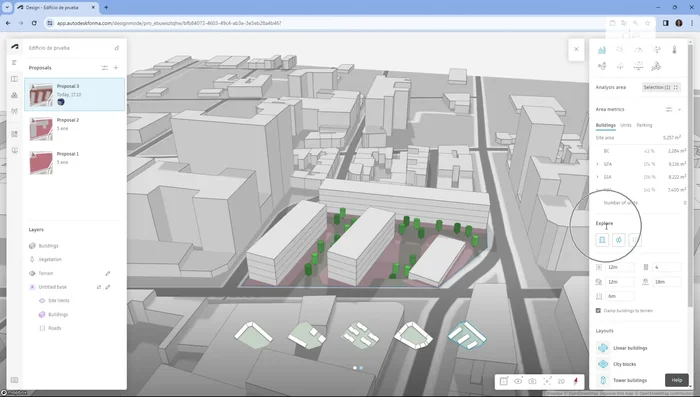Open Proposal 1 thumbnail
This screenshot has height=397, width=700.
41,163
